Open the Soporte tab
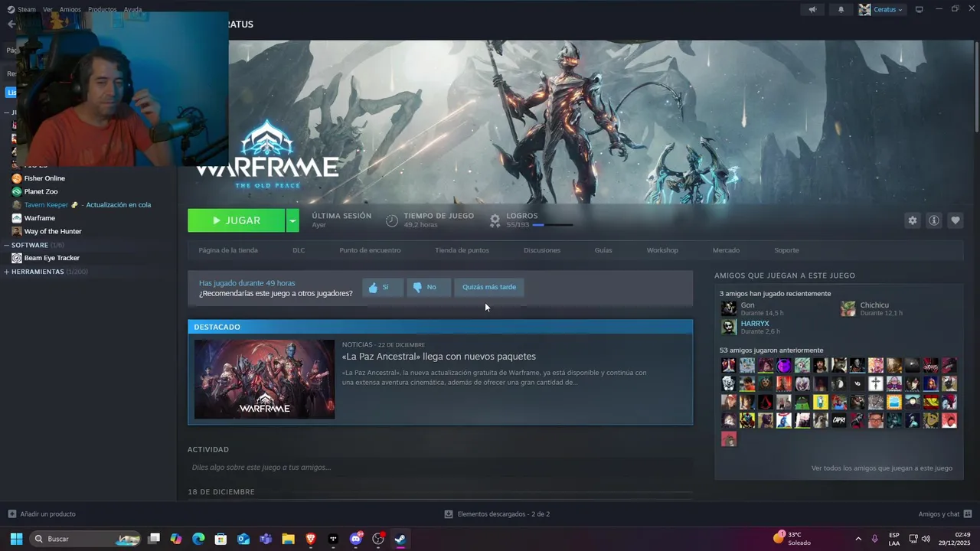The height and width of the screenshot is (551, 980). pos(786,250)
